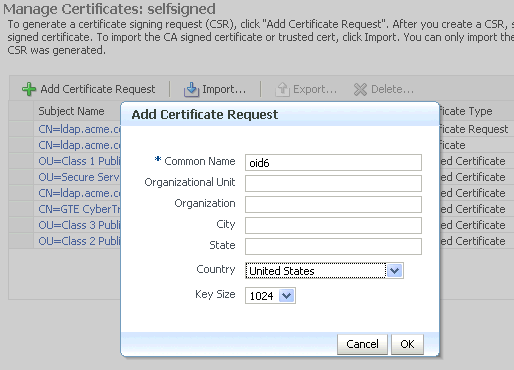Select the United States country combo box

click(324, 271)
